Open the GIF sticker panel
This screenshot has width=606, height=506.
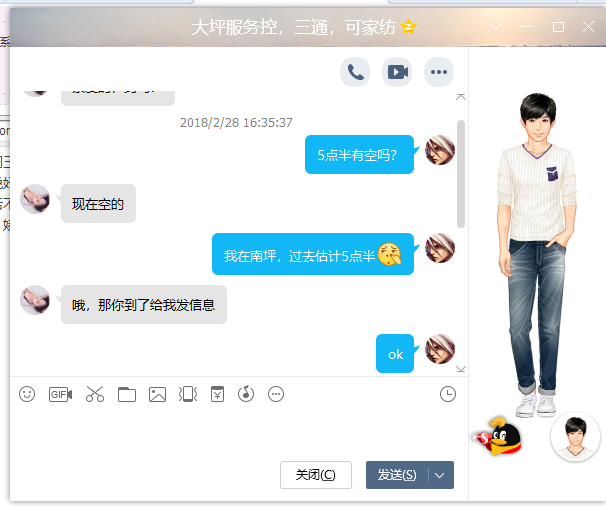tap(60, 394)
